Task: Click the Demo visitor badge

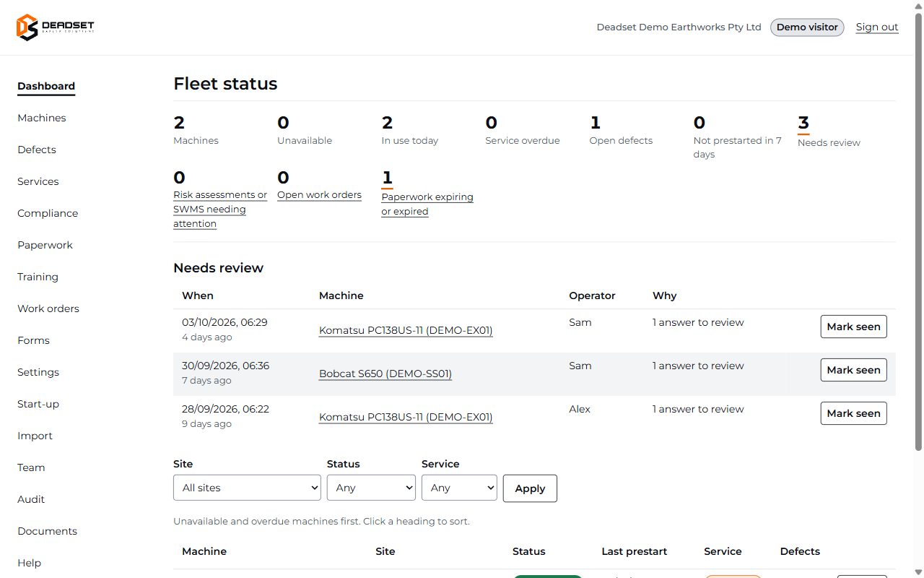Action: click(x=807, y=27)
